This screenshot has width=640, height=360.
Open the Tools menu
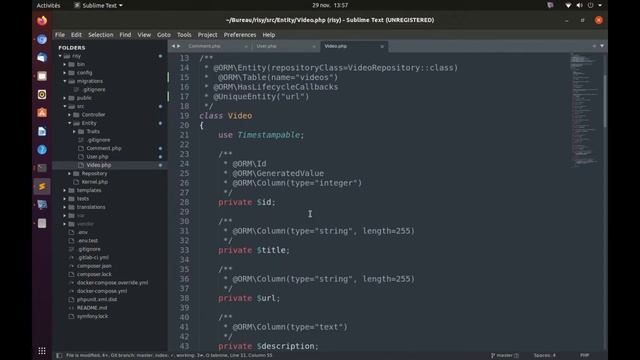[184, 35]
